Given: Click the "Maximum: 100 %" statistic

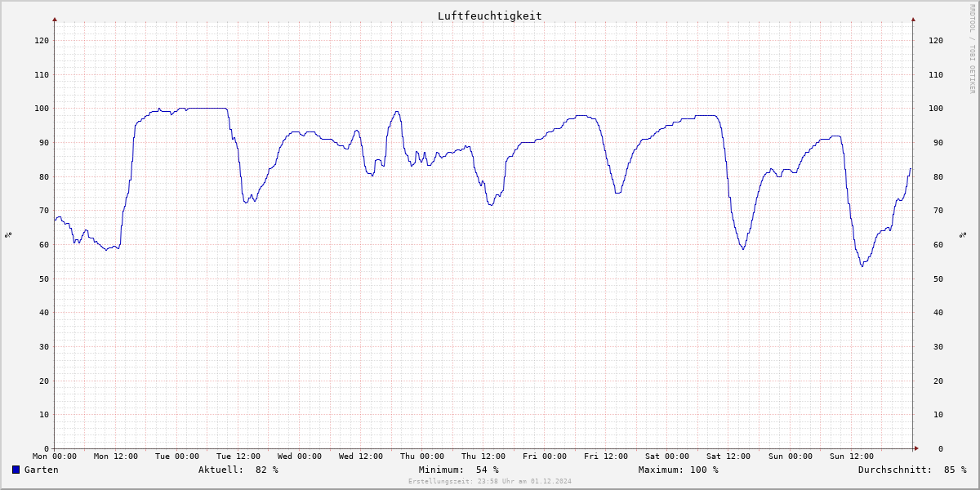Looking at the screenshot, I should coord(679,470).
